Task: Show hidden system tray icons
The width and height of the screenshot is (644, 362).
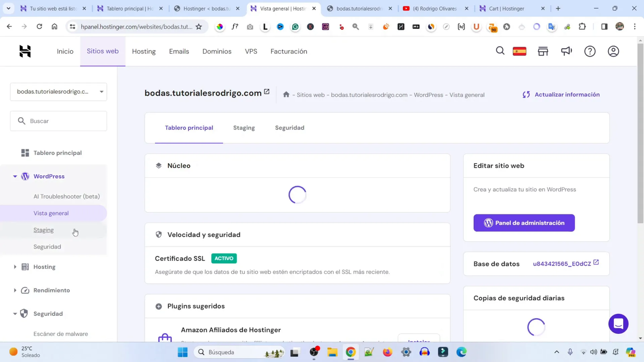Action: [557, 352]
